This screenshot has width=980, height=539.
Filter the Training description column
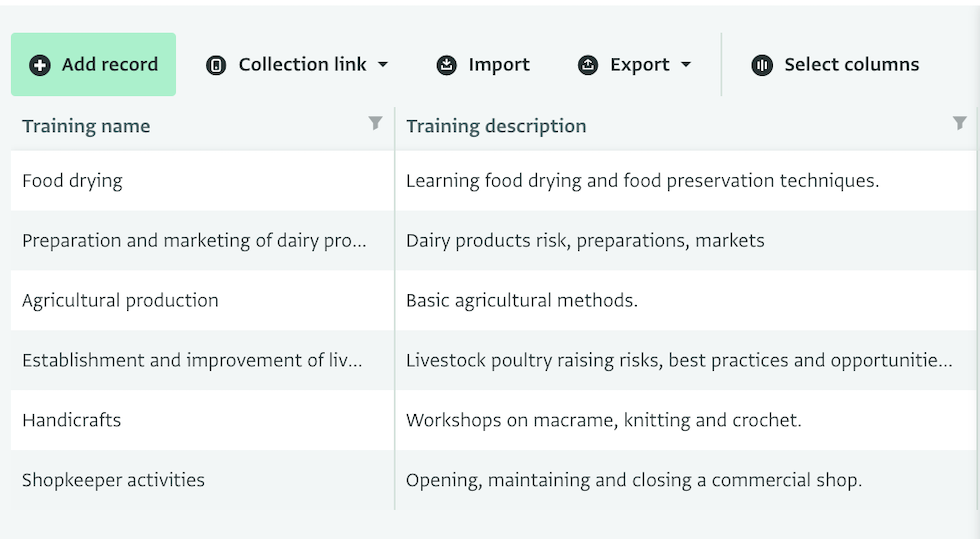[959, 123]
